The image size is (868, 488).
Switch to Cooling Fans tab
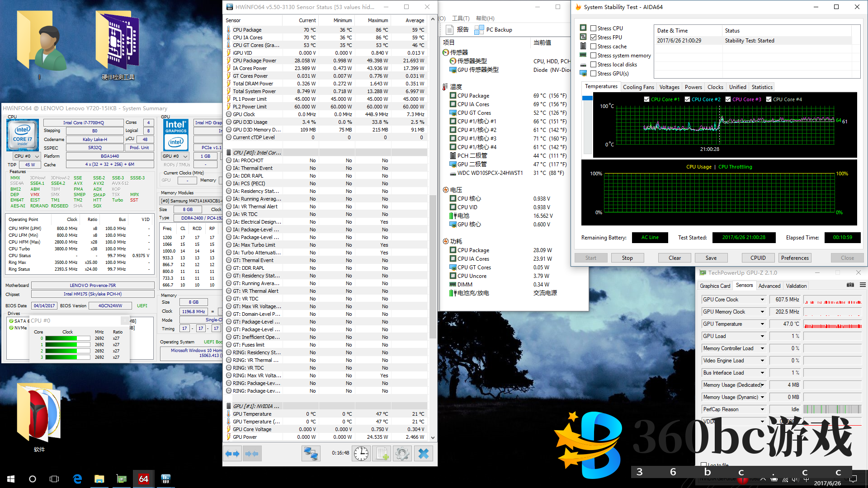[638, 87]
